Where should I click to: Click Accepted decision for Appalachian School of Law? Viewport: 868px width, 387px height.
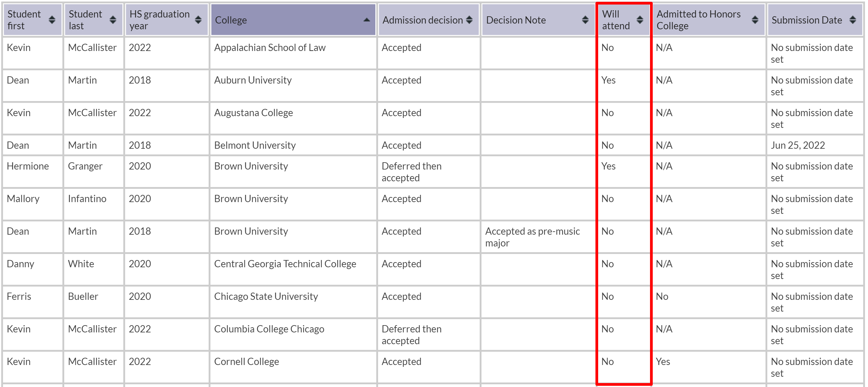click(x=401, y=48)
